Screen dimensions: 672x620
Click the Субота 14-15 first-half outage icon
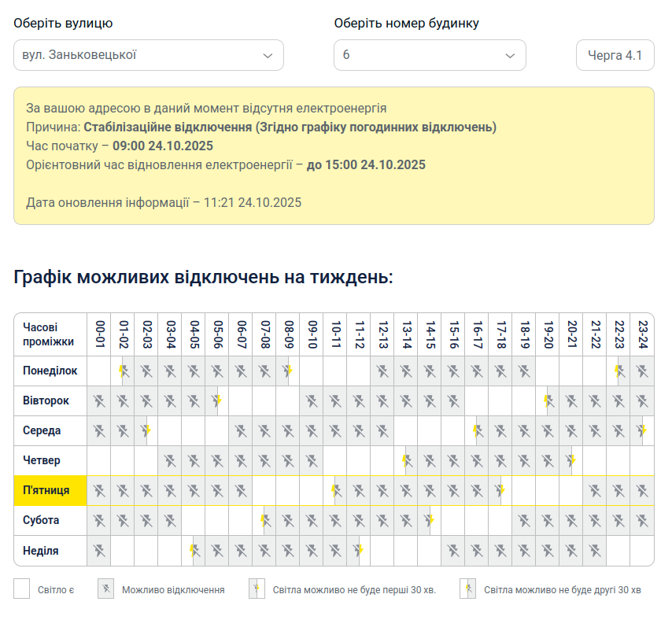click(430, 521)
